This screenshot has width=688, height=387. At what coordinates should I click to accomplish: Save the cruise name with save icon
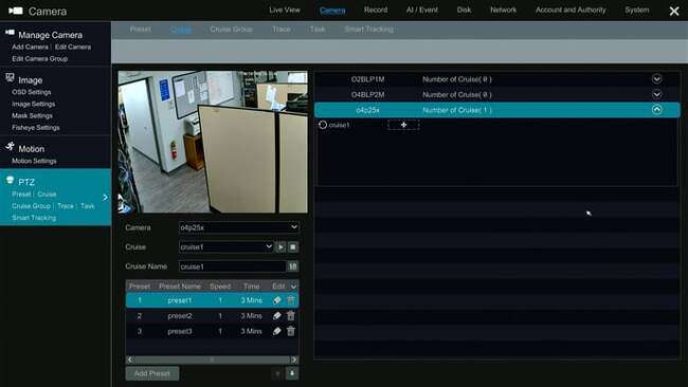pos(293,266)
